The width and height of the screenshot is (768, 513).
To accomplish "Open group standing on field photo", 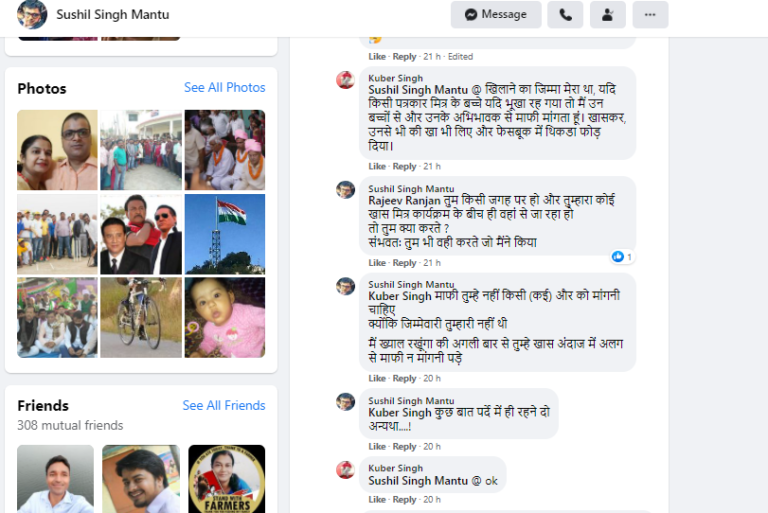I will 57,234.
